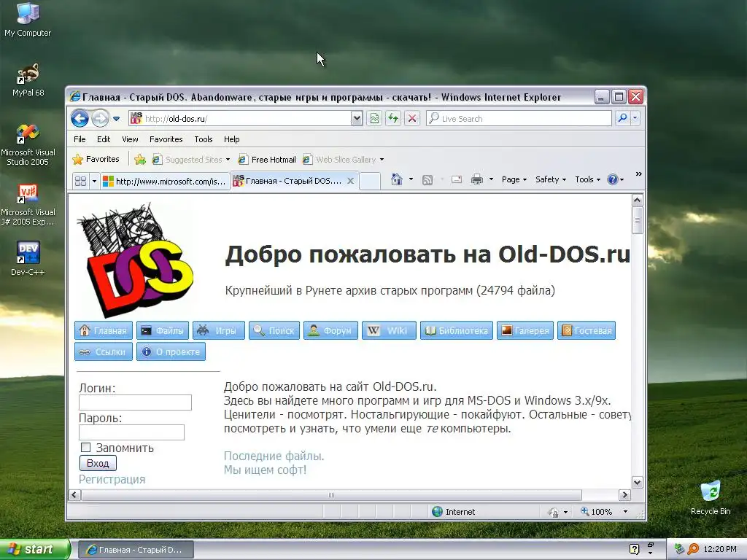Screen dimensions: 747x560
Task: Open Гостевая navigation button
Action: pyautogui.click(x=587, y=330)
